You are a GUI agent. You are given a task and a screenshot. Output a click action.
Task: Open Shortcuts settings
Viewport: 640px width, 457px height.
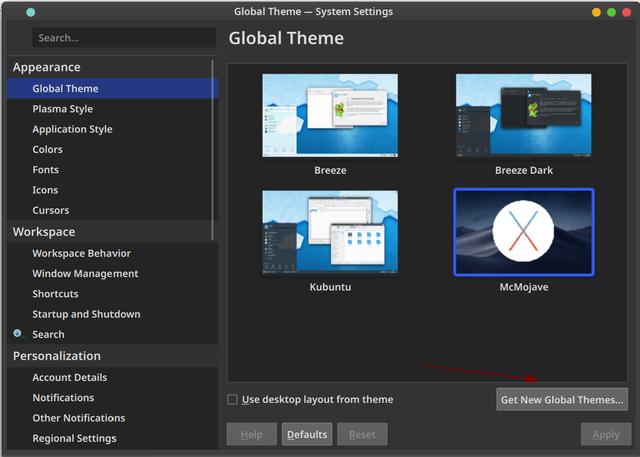pos(112,294)
